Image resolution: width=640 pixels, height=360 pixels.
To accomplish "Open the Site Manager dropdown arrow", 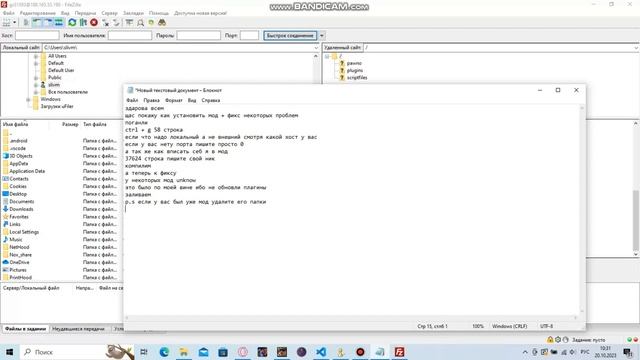I will 15,22.
